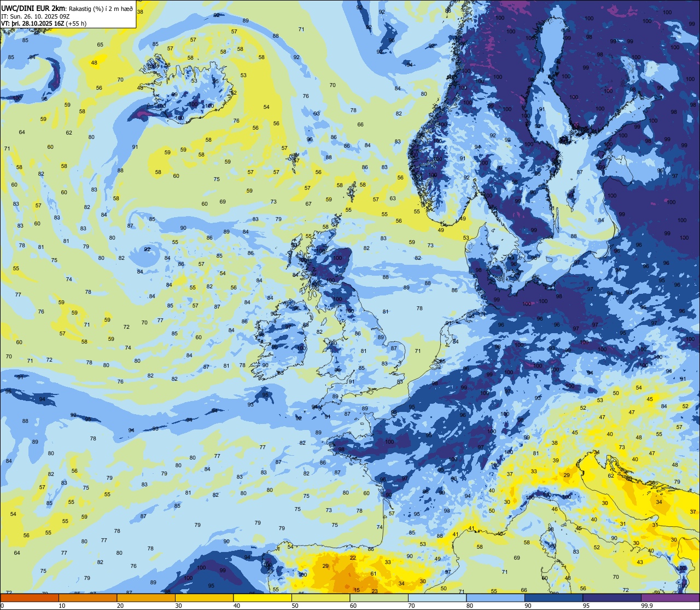Click the '23' humidity value over Spain
700x610 pixels.
click(x=375, y=591)
